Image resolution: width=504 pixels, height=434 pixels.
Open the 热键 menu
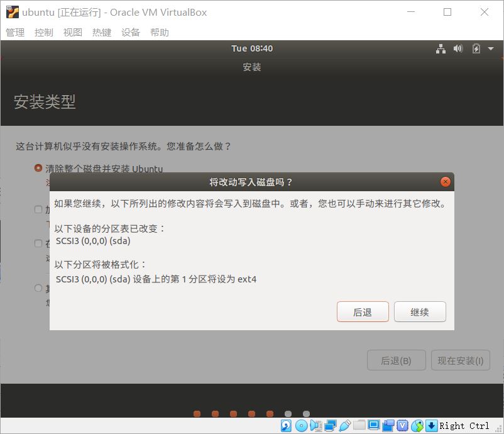tap(102, 32)
